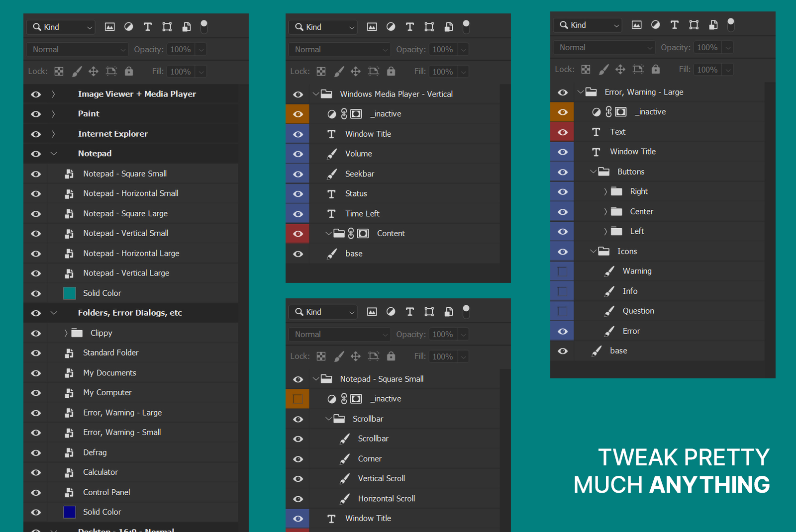Expand the Image Viewer + Media Player group

point(53,94)
